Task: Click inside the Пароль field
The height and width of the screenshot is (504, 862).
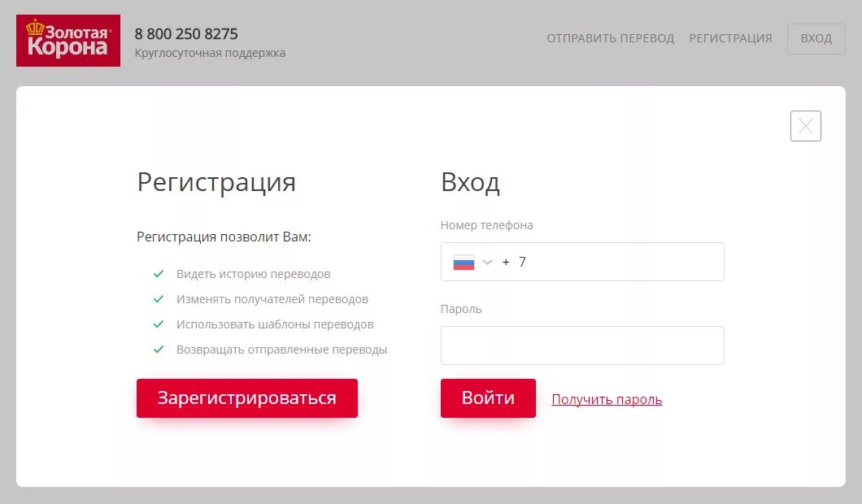Action: coord(582,345)
